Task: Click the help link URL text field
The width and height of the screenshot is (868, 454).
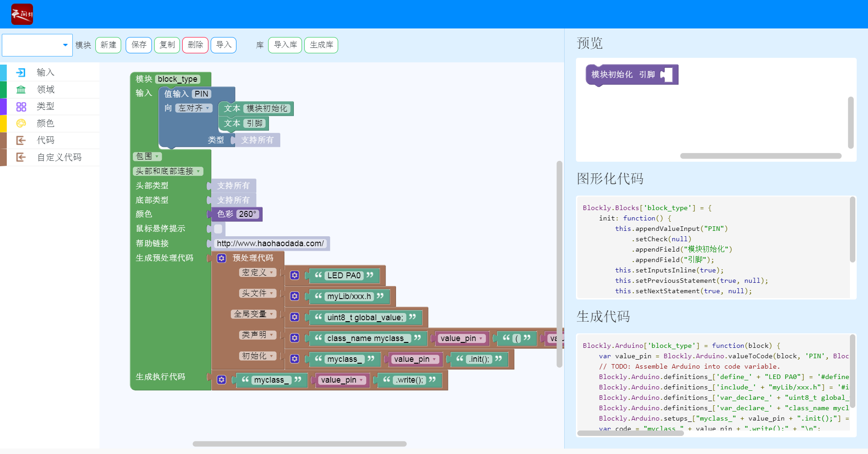Action: pyautogui.click(x=270, y=243)
